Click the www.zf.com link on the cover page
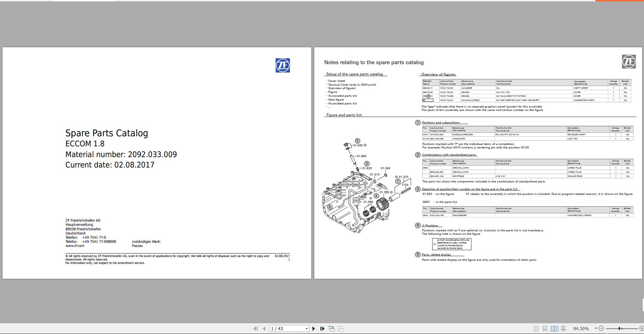The width and height of the screenshot is (644, 334). (74, 246)
